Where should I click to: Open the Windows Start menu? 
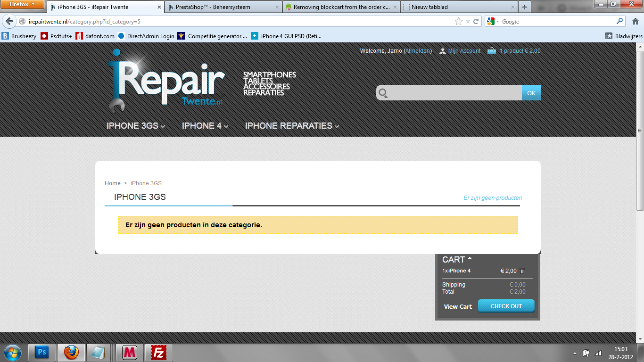click(12, 352)
